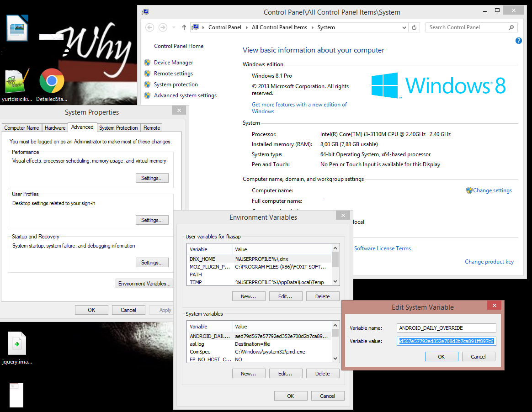This screenshot has height=412, width=532.
Task: Open the blue Help question mark icon
Action: [x=518, y=41]
